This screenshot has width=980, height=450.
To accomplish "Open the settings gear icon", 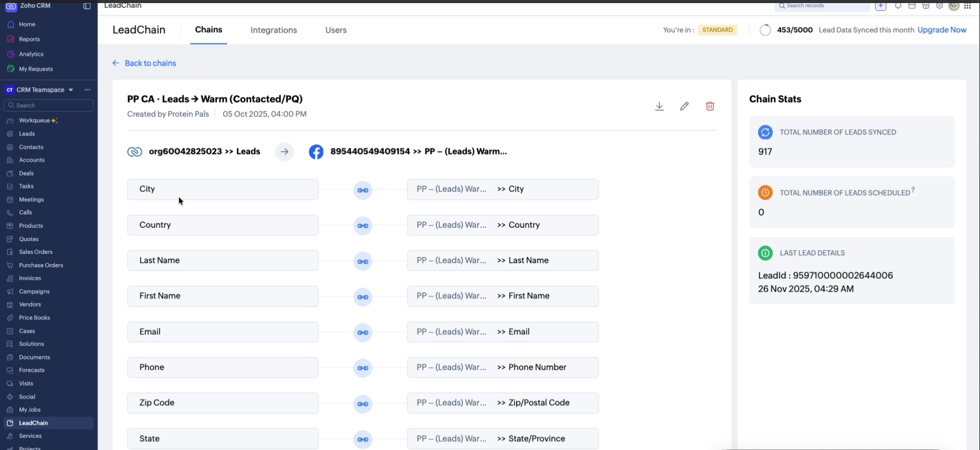I will pyautogui.click(x=939, y=6).
